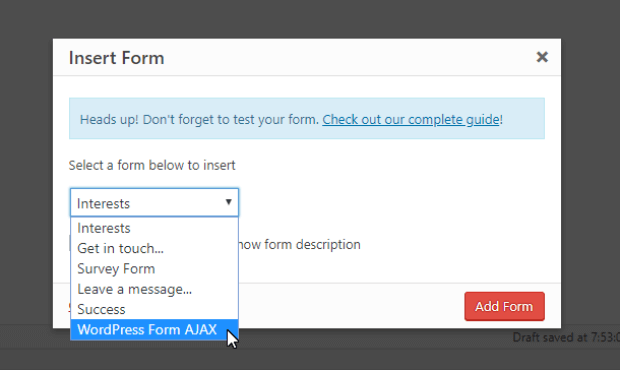Click the 'Heads up!' notice text
Image resolution: width=620 pixels, height=370 pixels.
pyautogui.click(x=109, y=119)
